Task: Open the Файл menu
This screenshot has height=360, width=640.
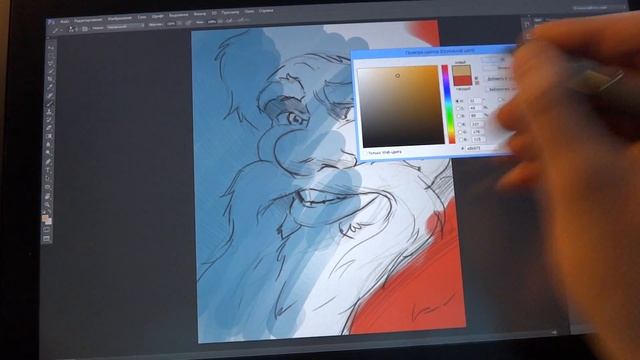Action: 64,21
